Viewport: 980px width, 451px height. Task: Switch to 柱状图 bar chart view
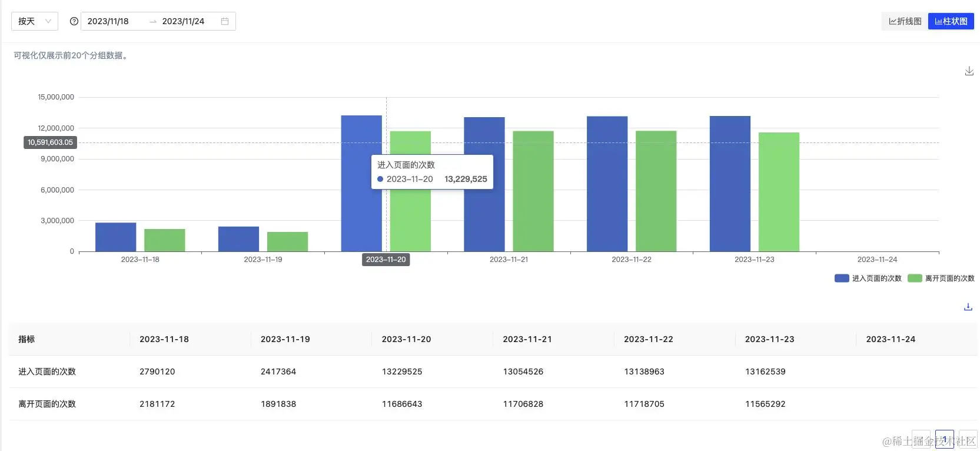(951, 21)
